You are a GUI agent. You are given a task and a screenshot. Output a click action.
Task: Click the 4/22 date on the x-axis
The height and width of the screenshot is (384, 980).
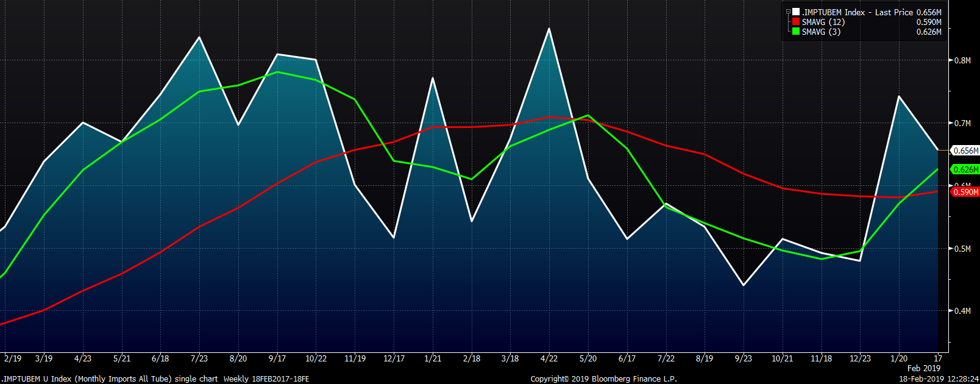(x=549, y=358)
